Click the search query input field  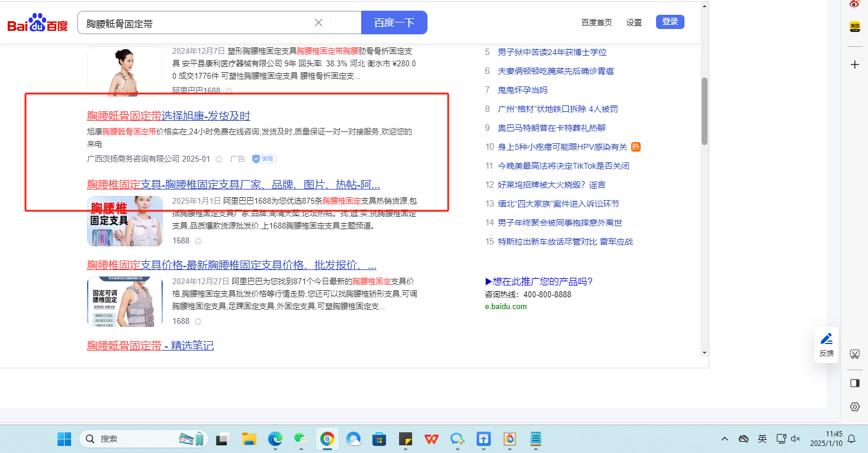pos(195,23)
